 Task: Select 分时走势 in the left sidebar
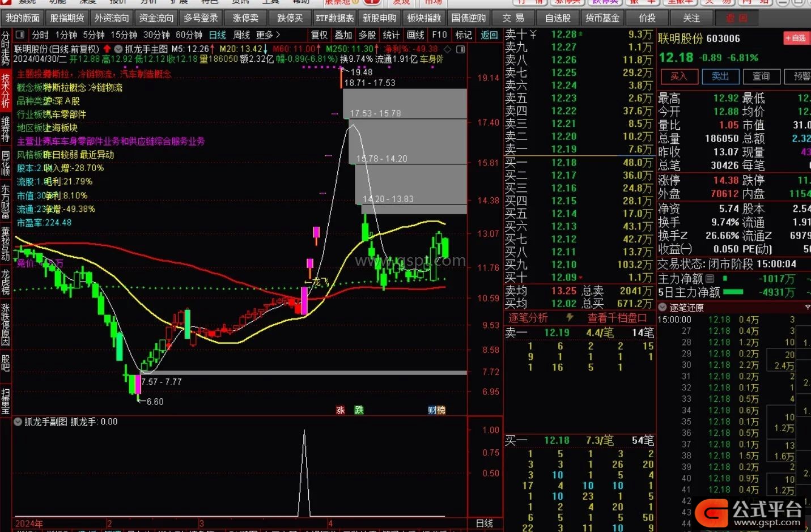click(x=6, y=48)
